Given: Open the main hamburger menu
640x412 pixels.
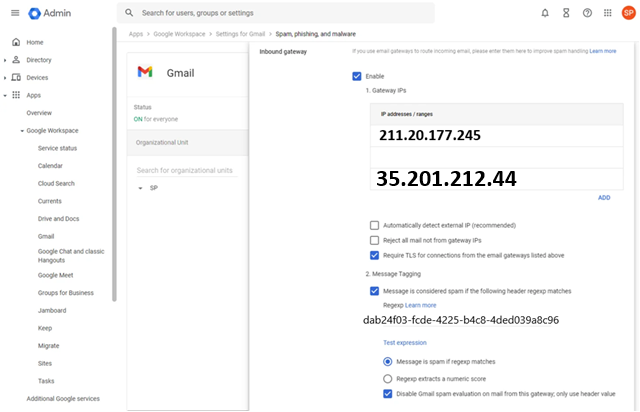Looking at the screenshot, I should 15,13.
